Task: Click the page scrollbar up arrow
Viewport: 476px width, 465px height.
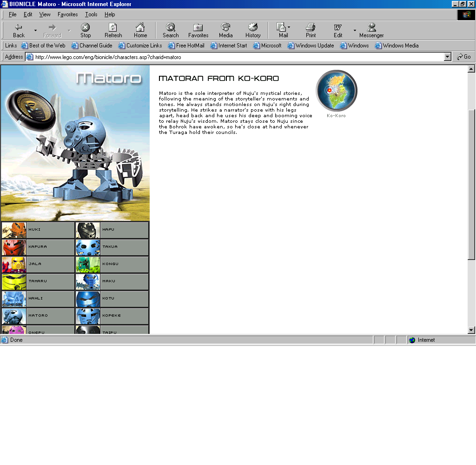Action: [471, 69]
